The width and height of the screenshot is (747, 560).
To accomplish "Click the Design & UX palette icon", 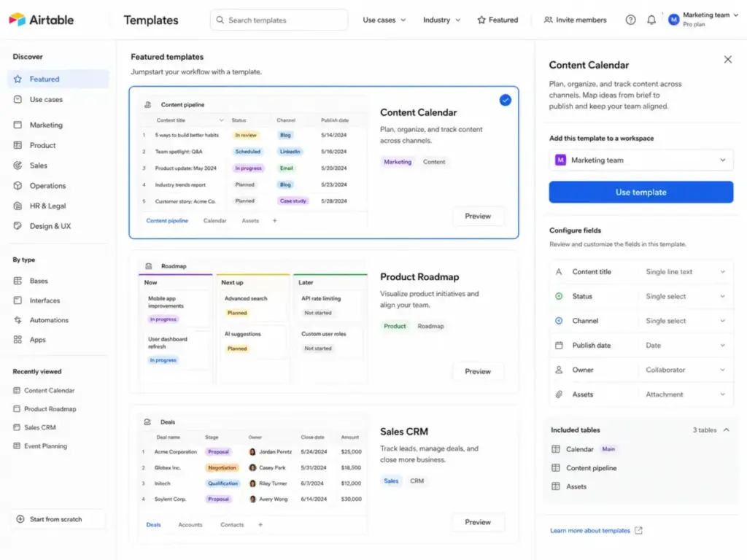I will [x=18, y=226].
